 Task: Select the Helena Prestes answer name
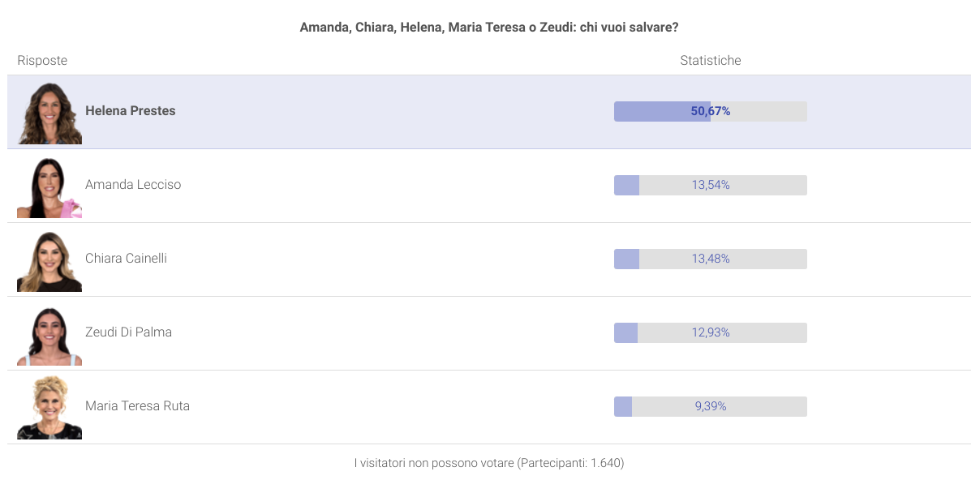(131, 111)
